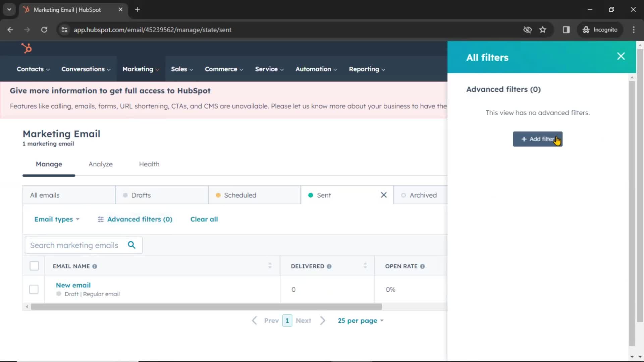This screenshot has width=644, height=362.
Task: Click the Incognito indicator
Action: point(600,30)
